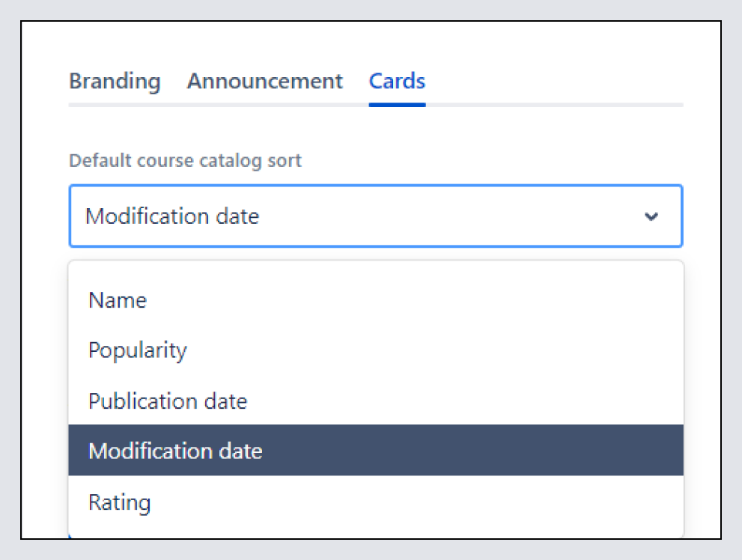Click the active Cards tab label
This screenshot has width=742, height=560.
point(397,81)
